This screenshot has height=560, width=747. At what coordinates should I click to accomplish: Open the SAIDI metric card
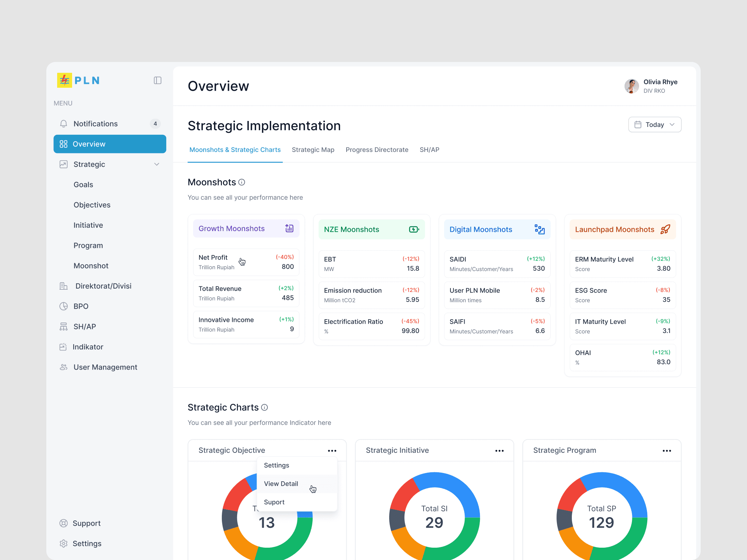click(x=497, y=264)
